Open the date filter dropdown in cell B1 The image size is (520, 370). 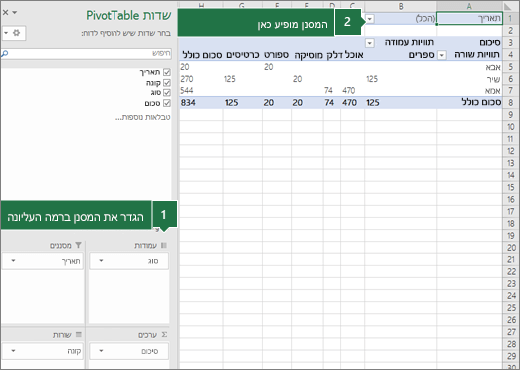(x=370, y=19)
